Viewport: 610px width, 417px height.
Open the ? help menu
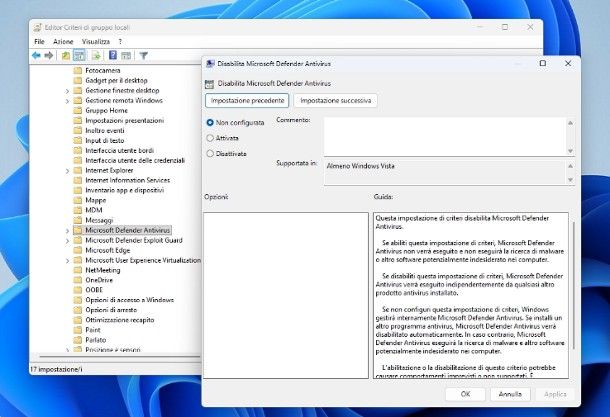120,42
